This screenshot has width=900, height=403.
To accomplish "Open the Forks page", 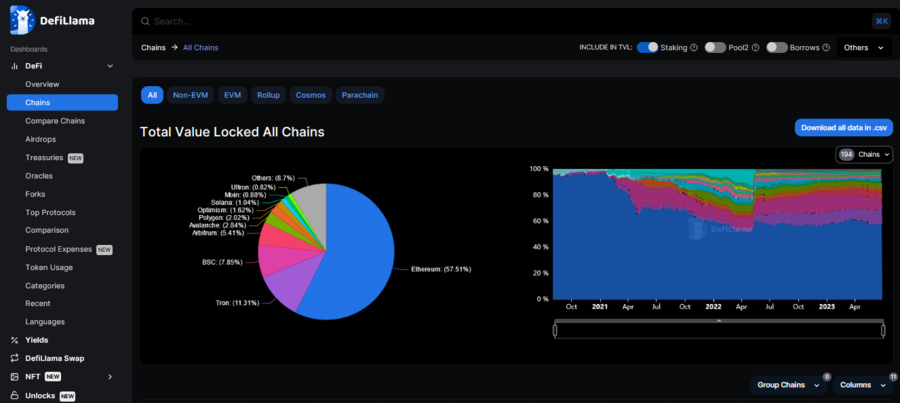I will (35, 194).
